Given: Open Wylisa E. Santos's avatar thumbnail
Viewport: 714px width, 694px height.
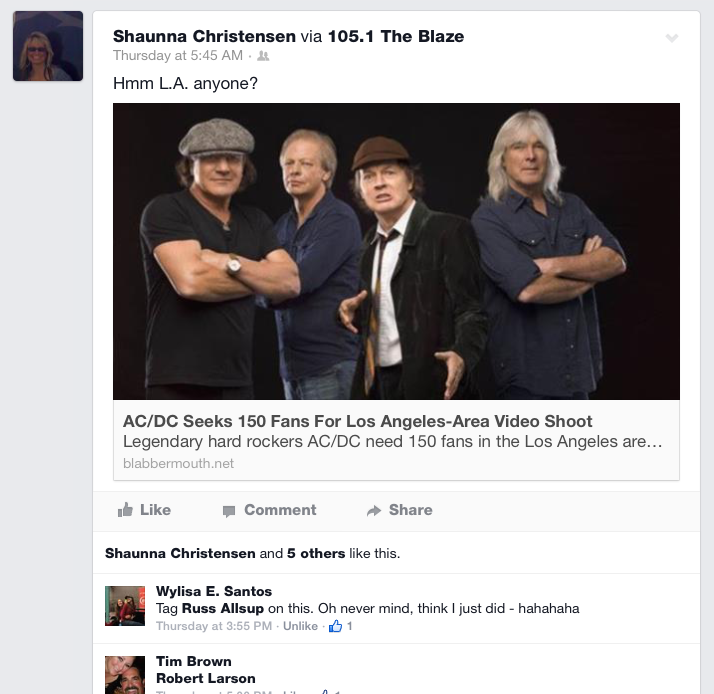Looking at the screenshot, I should click(x=125, y=606).
